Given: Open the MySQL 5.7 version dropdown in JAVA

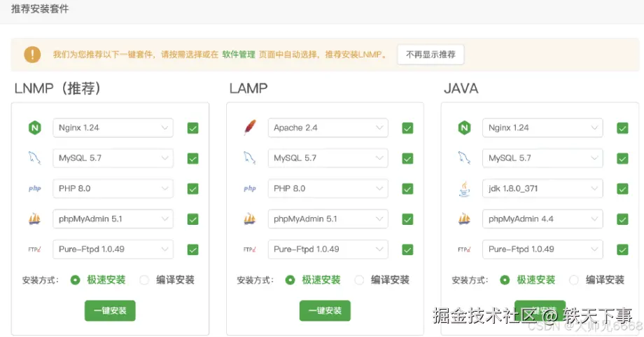Looking at the screenshot, I should coord(542,158).
